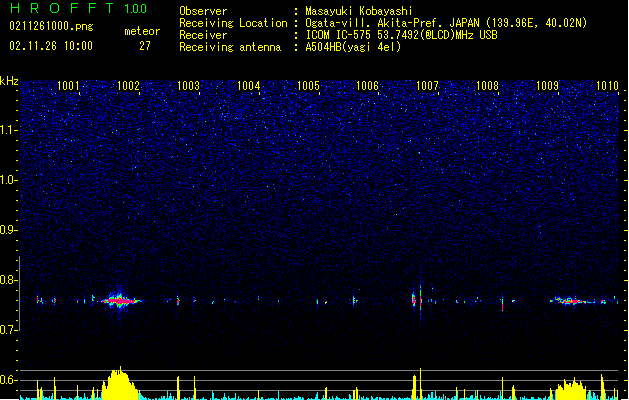Image resolution: width=629 pixels, height=400 pixels.
Task: Click the vertical echo burst at 1007
Action: [420, 299]
